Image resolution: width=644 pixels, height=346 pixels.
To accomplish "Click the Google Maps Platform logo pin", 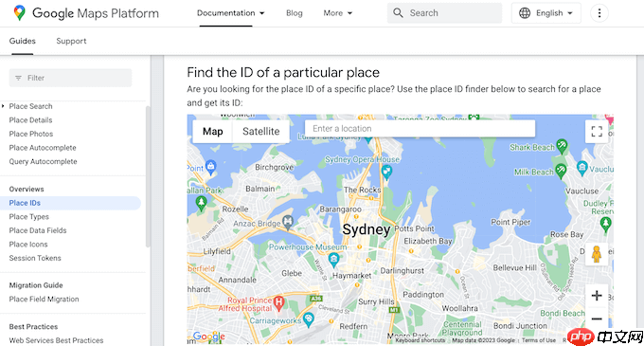I will (x=19, y=12).
